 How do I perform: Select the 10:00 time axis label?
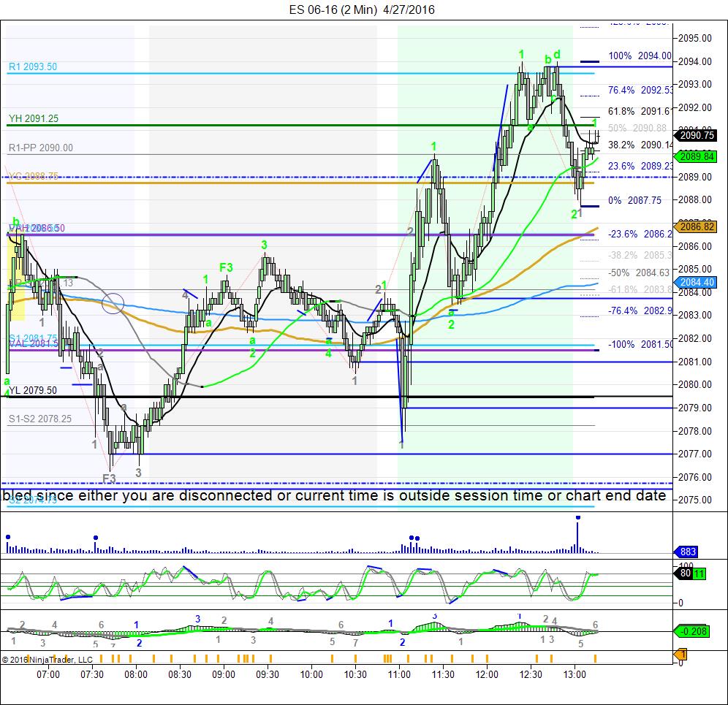click(x=311, y=674)
